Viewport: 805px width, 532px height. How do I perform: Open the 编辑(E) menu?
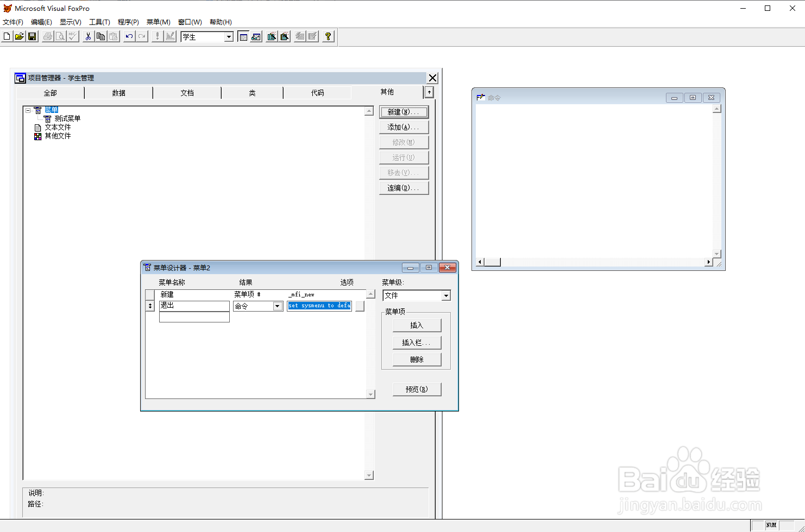41,22
